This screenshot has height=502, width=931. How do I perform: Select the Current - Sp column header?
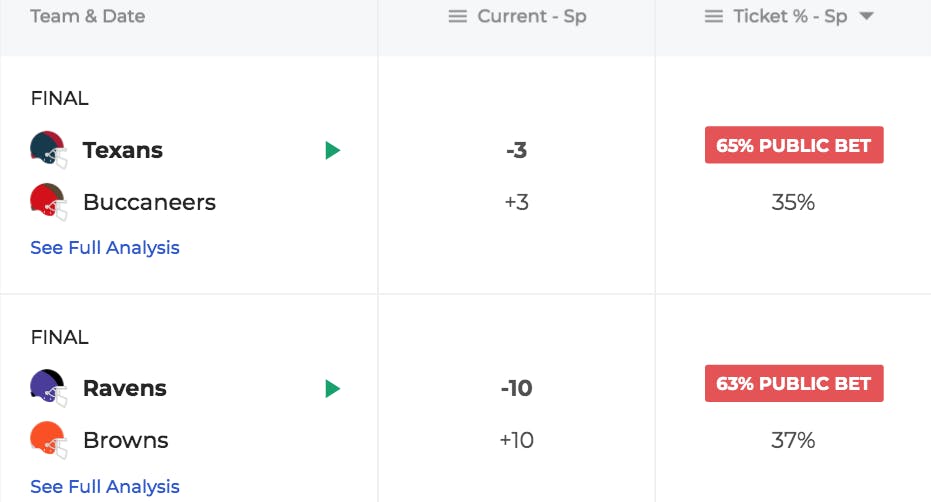coord(531,16)
